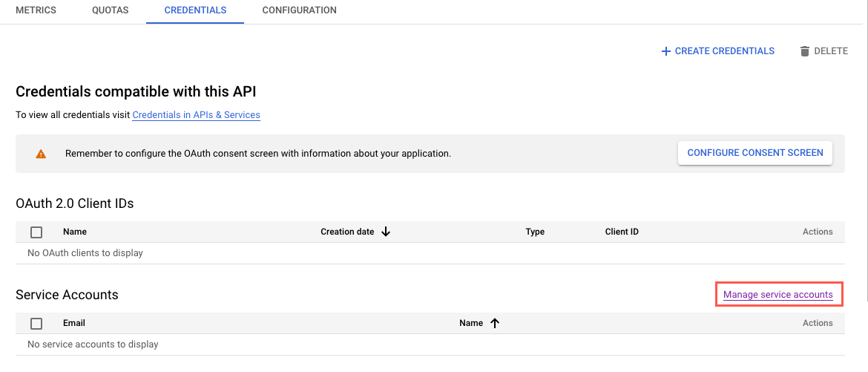Image resolution: width=868 pixels, height=372 pixels.
Task: Switch to the Quotas tab
Action: (x=111, y=10)
